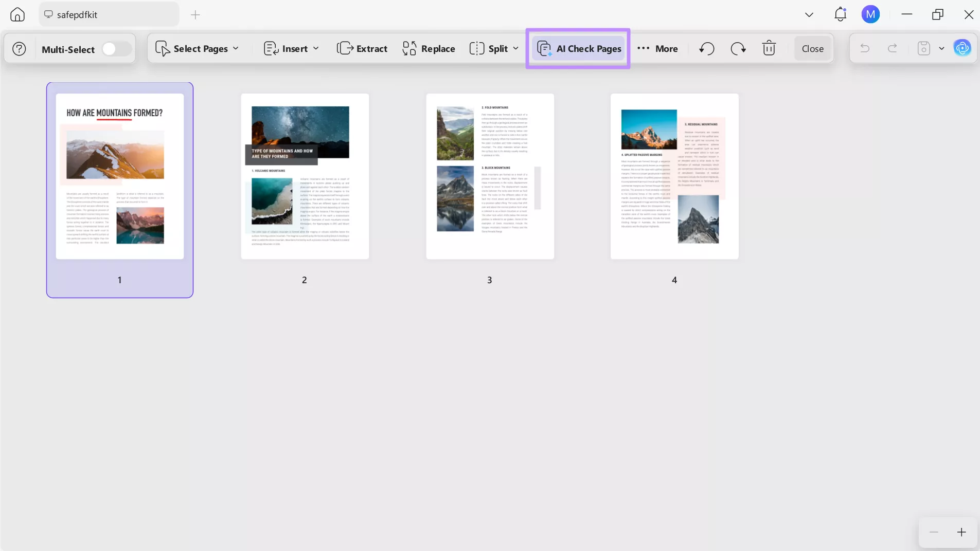Click the Close button
Viewport: 980px width, 551px height.
click(x=812, y=48)
